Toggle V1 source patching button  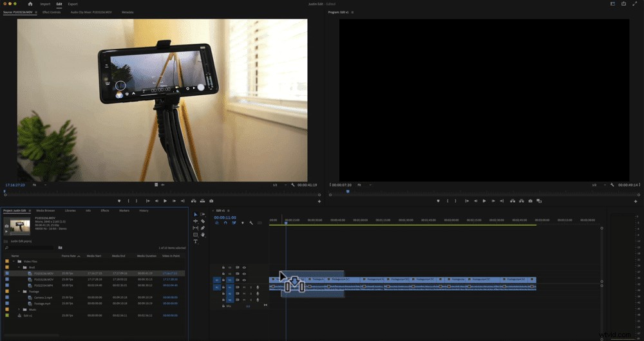click(217, 281)
